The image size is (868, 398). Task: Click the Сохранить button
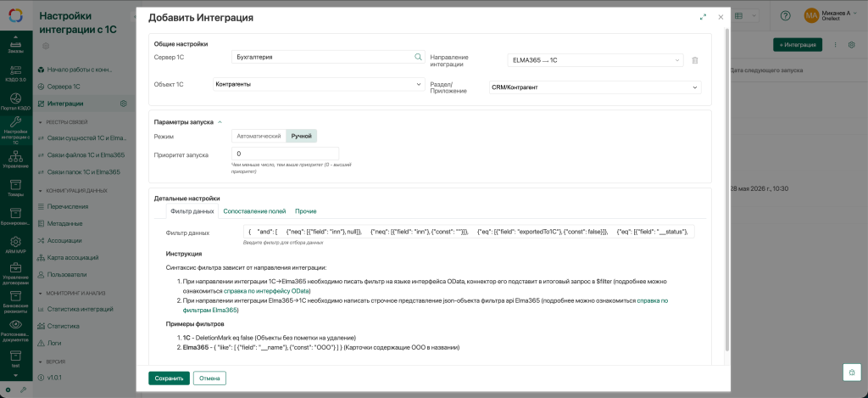click(169, 378)
